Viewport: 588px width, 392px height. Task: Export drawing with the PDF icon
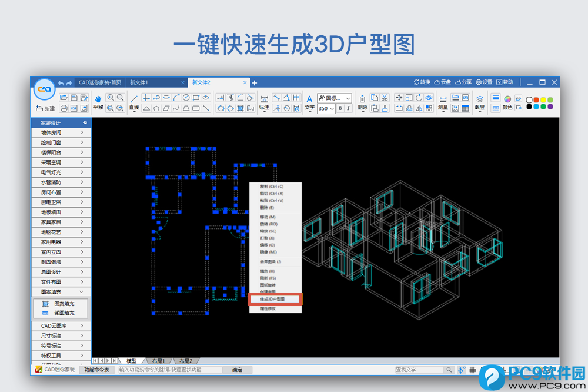point(74,108)
